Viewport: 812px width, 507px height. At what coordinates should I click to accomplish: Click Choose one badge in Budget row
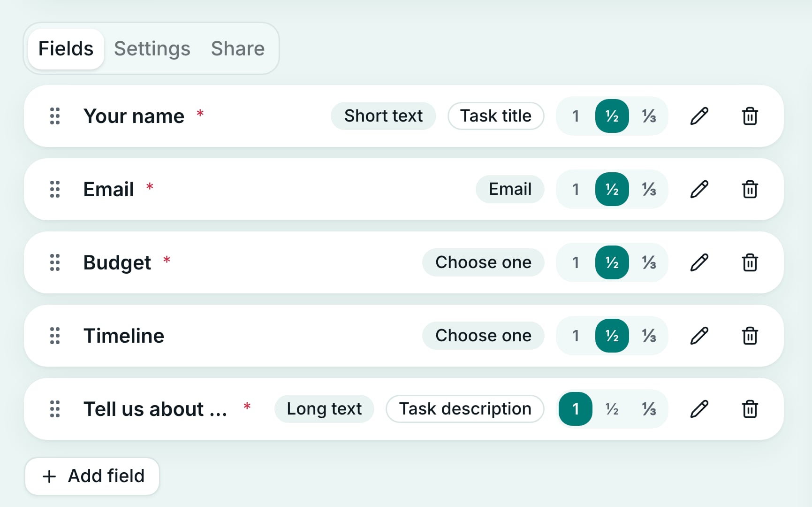point(483,262)
